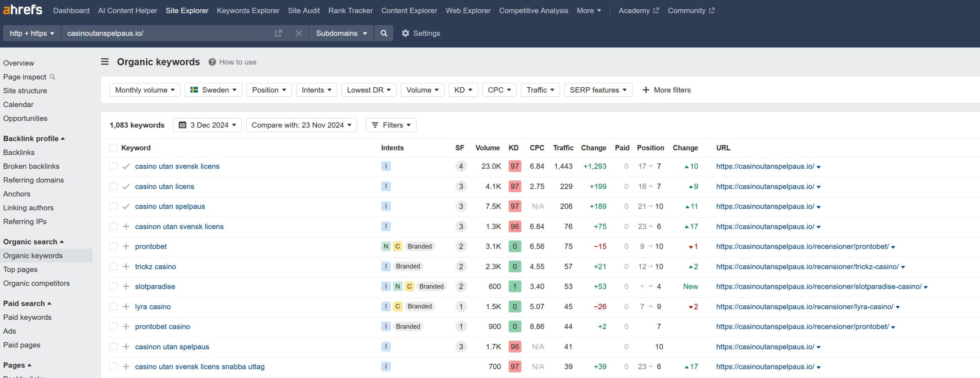Click the Page inspect magnifier icon
The height and width of the screenshot is (378, 980).
tap(52, 77)
